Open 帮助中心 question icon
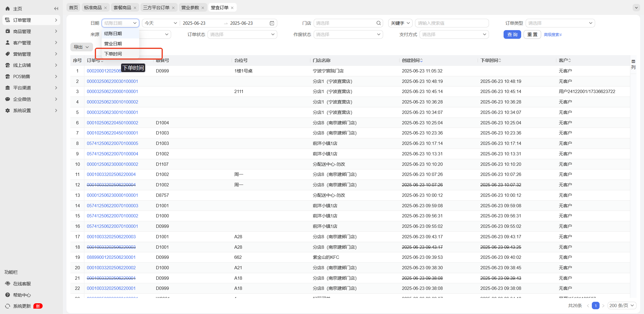Screen dimensions: 644x314 click(x=7, y=295)
